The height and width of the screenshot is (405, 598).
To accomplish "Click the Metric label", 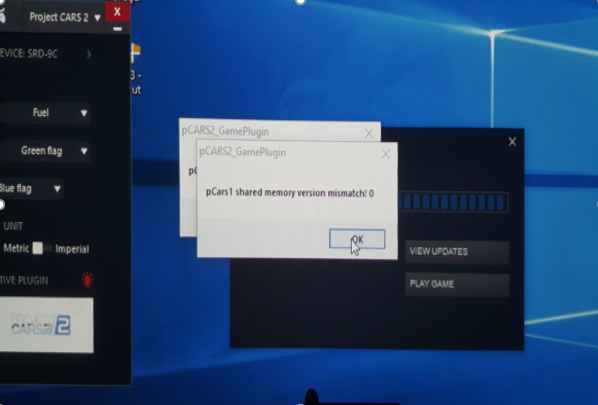I will [x=16, y=248].
